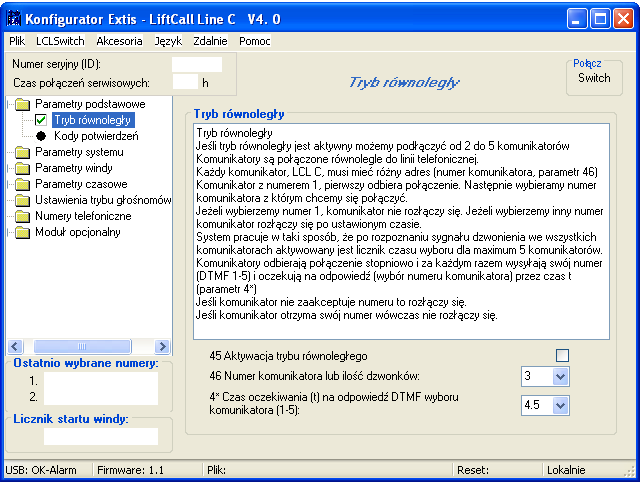Click the tree scrollbar left arrow
This screenshot has height=484, width=641.
(15, 347)
